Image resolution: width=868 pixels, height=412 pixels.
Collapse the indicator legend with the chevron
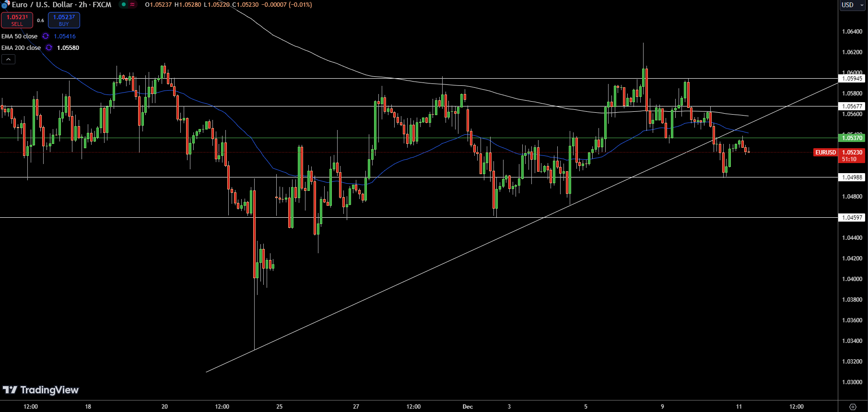coord(8,59)
